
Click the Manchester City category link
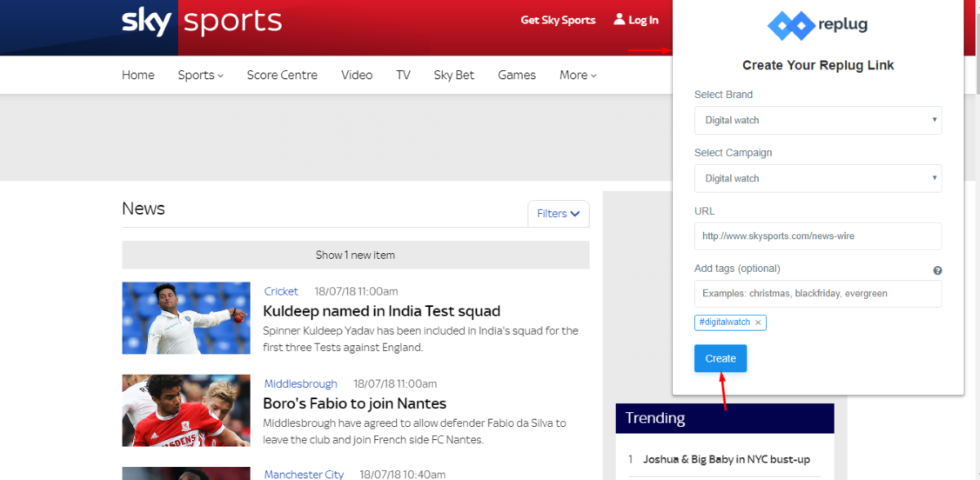pyautogui.click(x=304, y=474)
